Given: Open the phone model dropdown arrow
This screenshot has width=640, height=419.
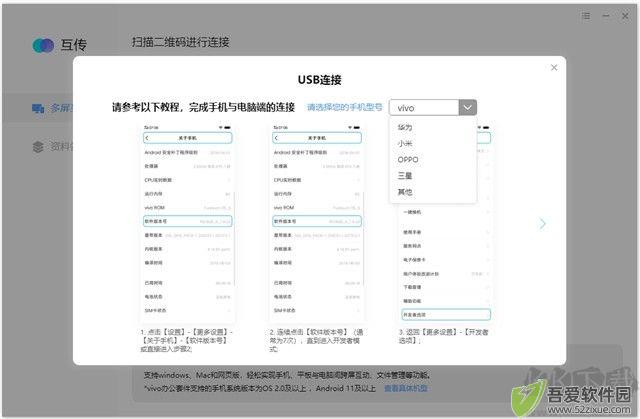Looking at the screenshot, I should [x=468, y=108].
